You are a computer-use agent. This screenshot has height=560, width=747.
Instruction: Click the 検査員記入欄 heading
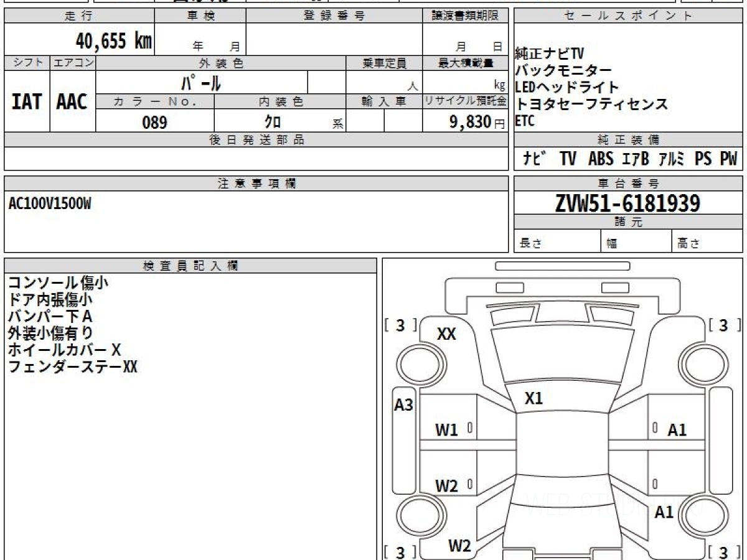tap(190, 266)
